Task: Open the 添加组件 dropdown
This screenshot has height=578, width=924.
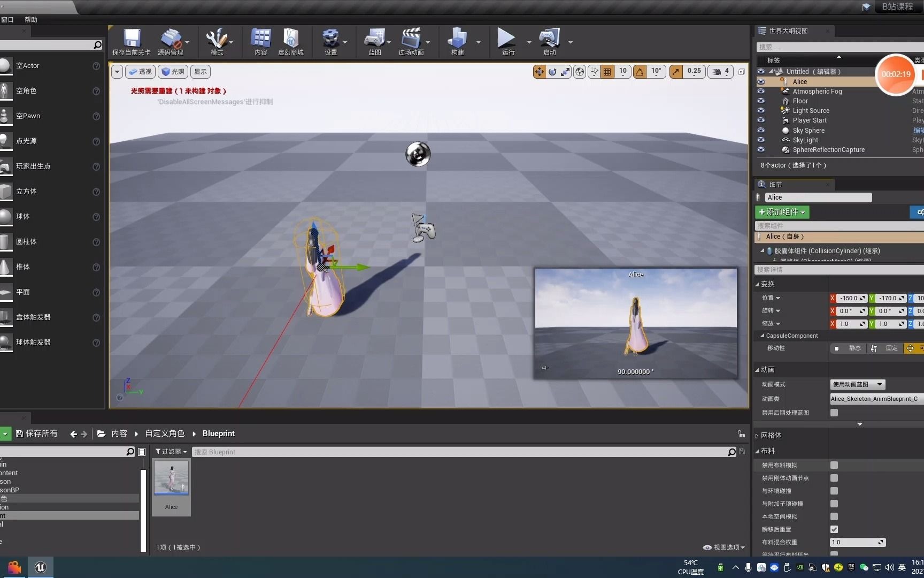Action: tap(782, 212)
